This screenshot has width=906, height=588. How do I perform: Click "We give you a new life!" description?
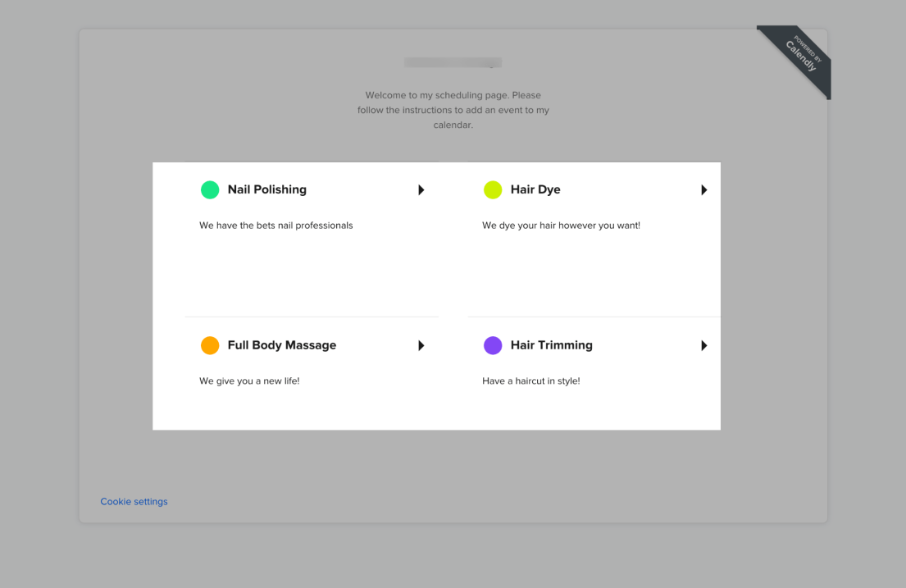(249, 381)
